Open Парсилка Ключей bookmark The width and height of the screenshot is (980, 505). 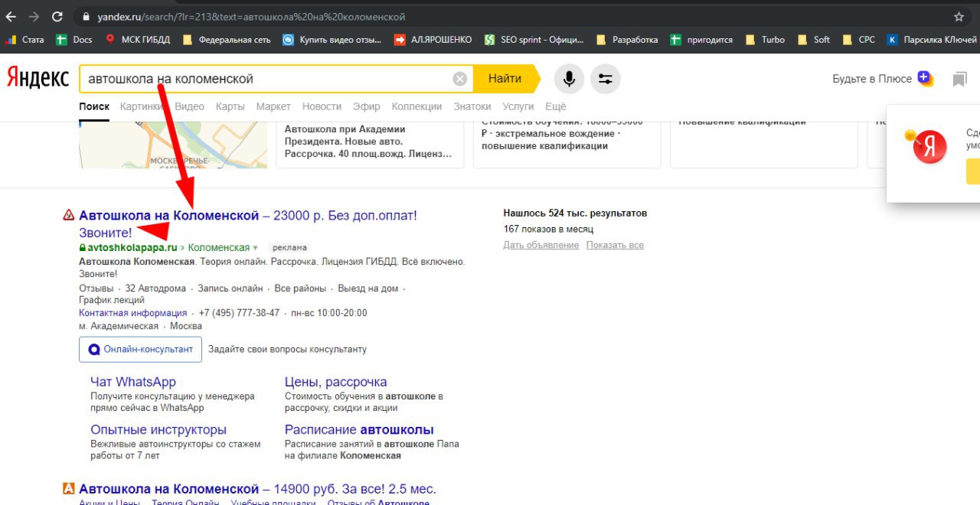pyautogui.click(x=930, y=40)
